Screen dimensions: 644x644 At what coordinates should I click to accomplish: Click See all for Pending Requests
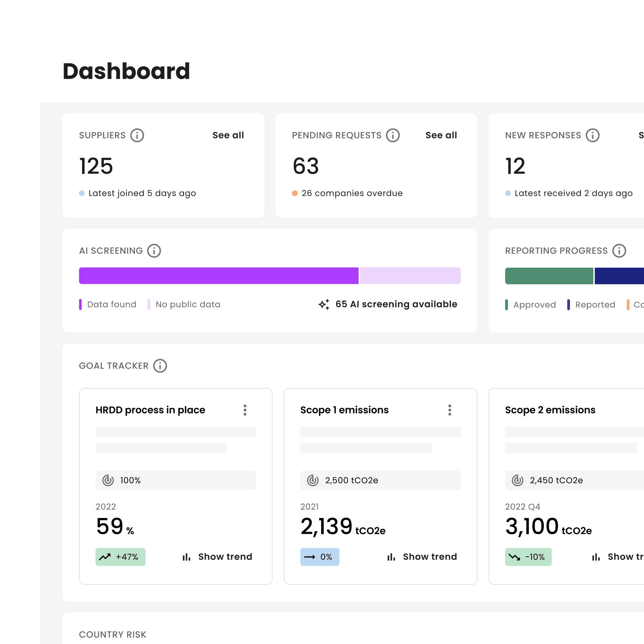click(441, 135)
